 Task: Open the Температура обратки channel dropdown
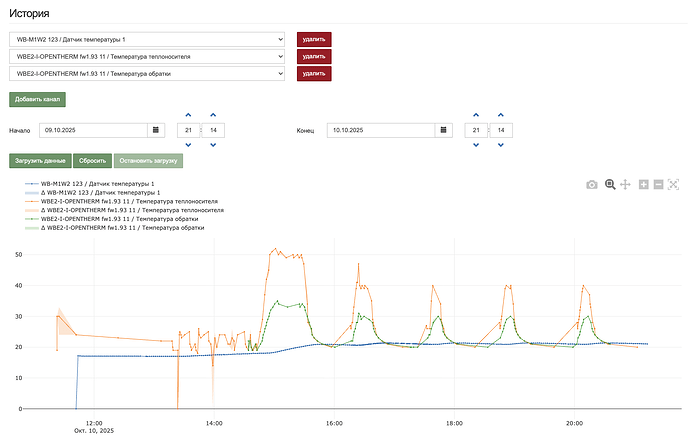click(x=147, y=73)
